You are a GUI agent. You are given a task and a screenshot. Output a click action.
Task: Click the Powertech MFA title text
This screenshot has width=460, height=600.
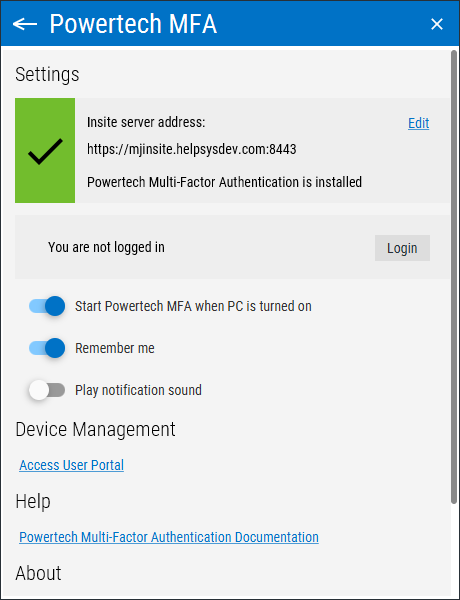(133, 24)
